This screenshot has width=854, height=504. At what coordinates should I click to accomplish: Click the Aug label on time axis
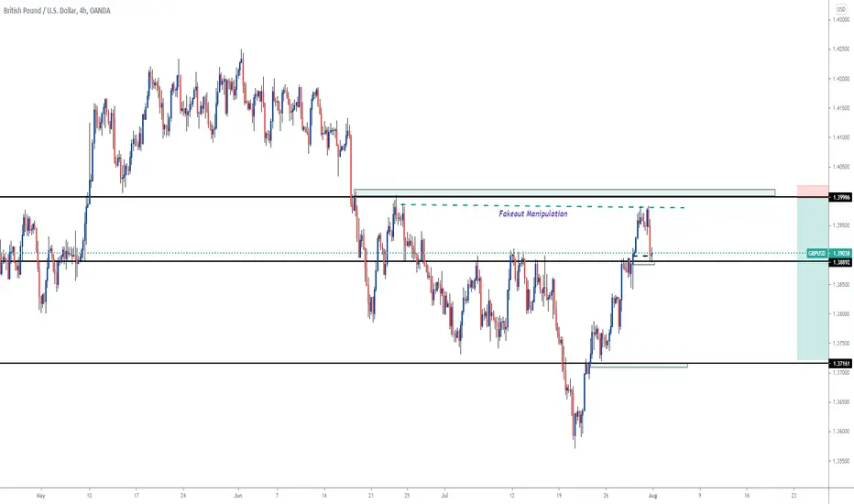653,496
